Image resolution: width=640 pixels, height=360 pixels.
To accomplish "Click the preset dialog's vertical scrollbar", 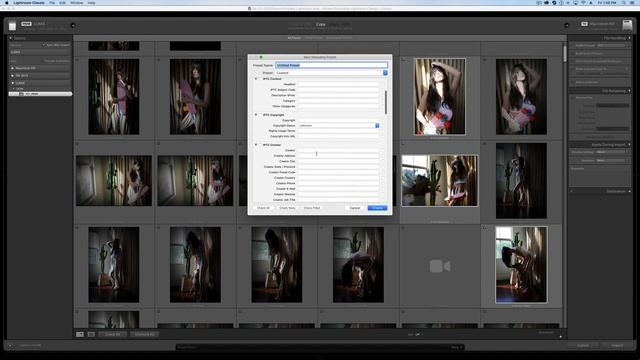I will (x=386, y=102).
